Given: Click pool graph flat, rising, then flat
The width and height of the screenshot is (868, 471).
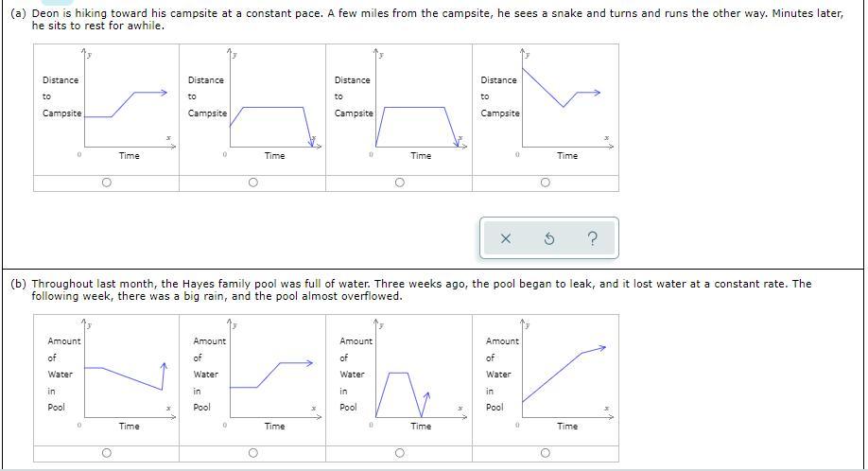Looking at the screenshot, I should point(252,380).
